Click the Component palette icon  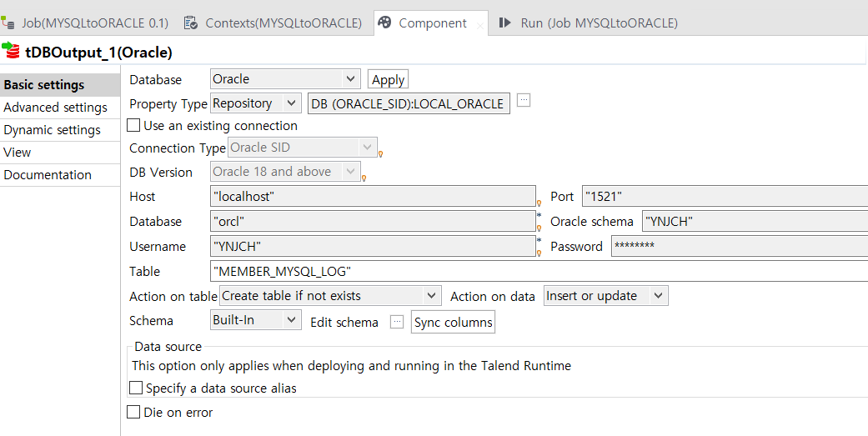pyautogui.click(x=384, y=23)
